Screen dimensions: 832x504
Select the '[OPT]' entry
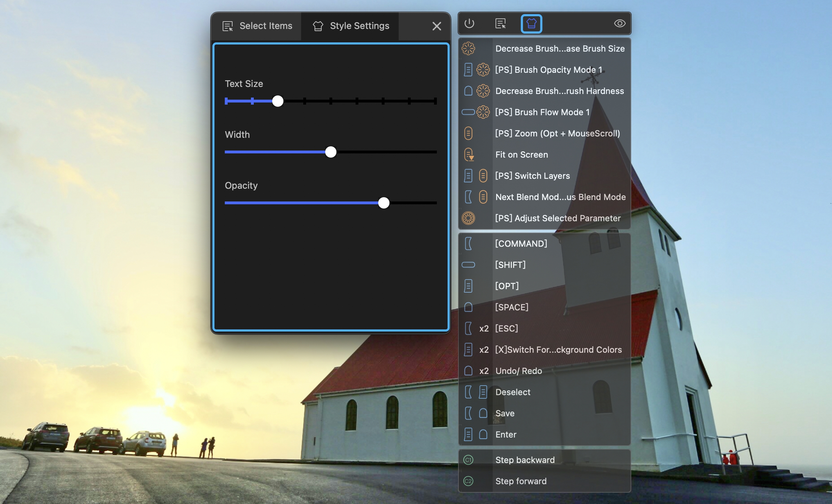coord(545,286)
